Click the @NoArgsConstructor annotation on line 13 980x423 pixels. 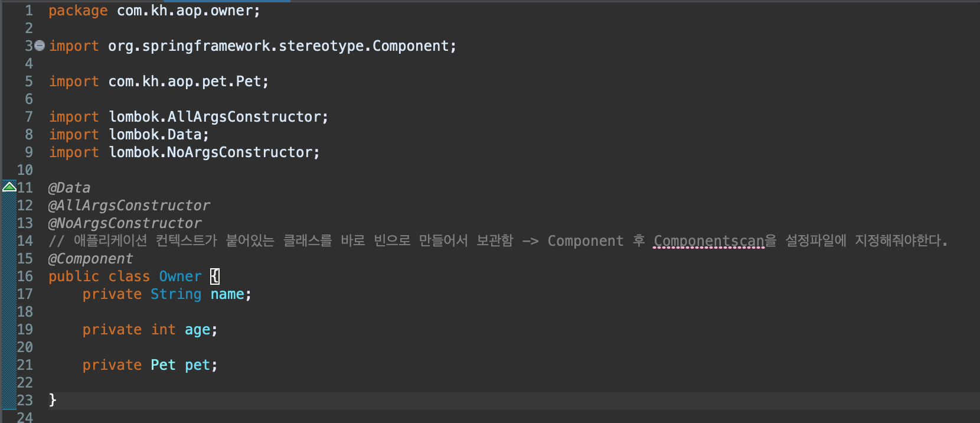point(125,223)
